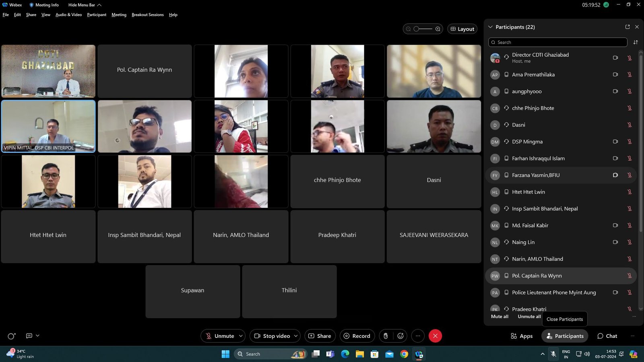Viewport: 644px width, 362px height.
Task: Open the reactions emoji icon
Action: tap(400, 336)
